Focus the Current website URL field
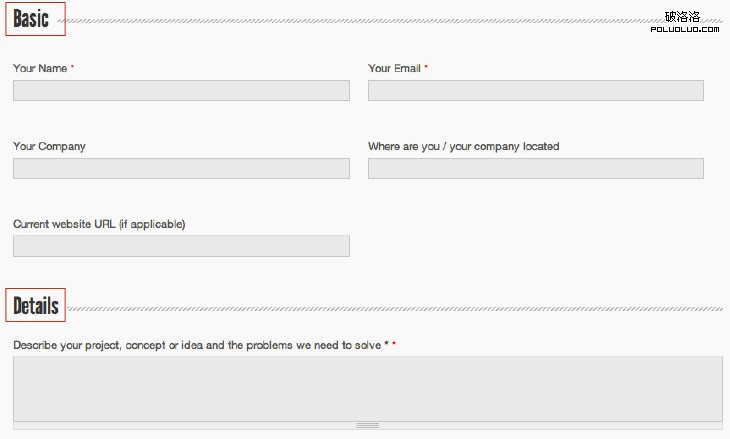 181,246
